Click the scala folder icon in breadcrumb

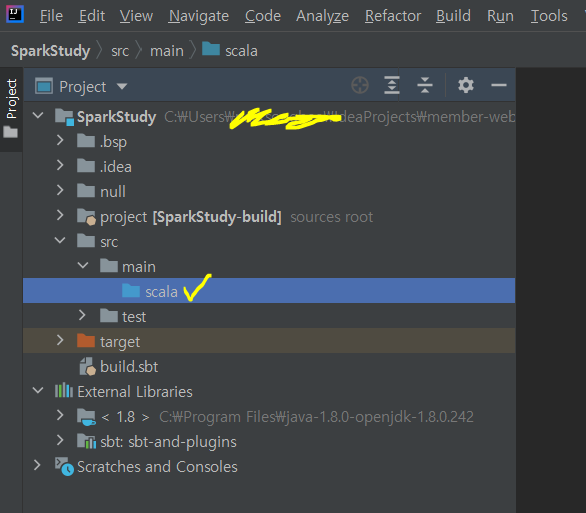211,49
